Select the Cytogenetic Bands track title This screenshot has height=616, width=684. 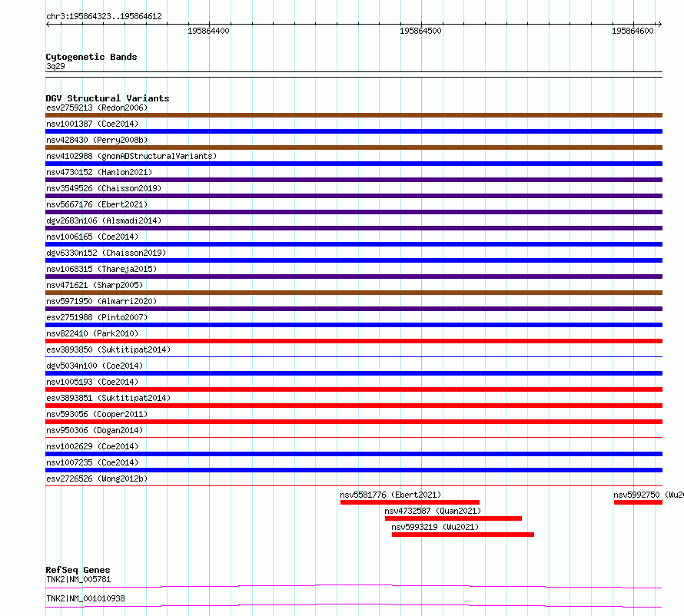[x=91, y=57]
